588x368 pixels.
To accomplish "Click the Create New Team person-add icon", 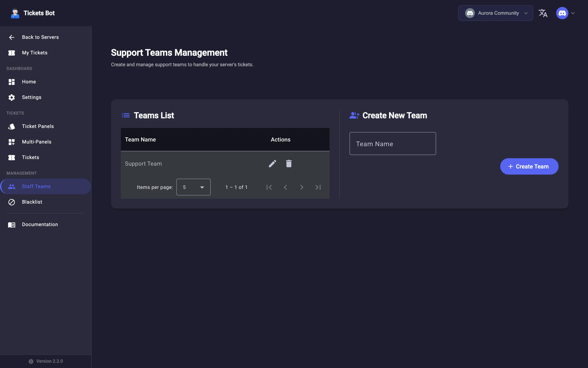I will tap(354, 115).
